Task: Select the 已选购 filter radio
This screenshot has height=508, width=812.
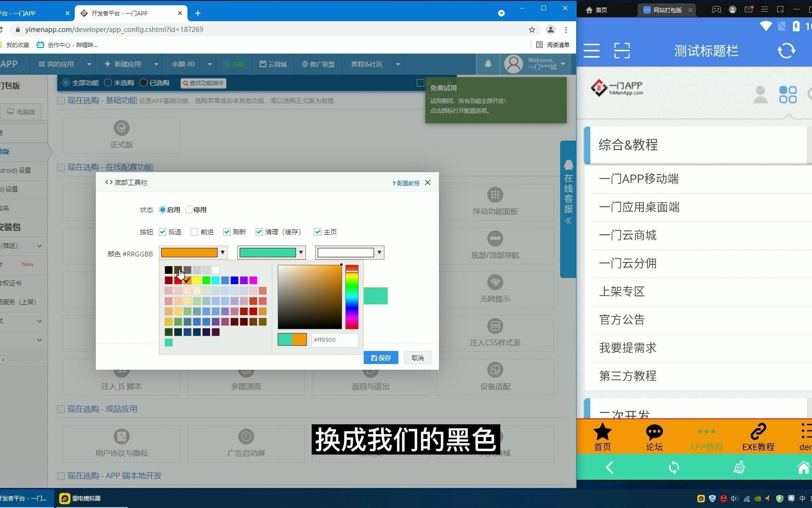Action: point(143,83)
